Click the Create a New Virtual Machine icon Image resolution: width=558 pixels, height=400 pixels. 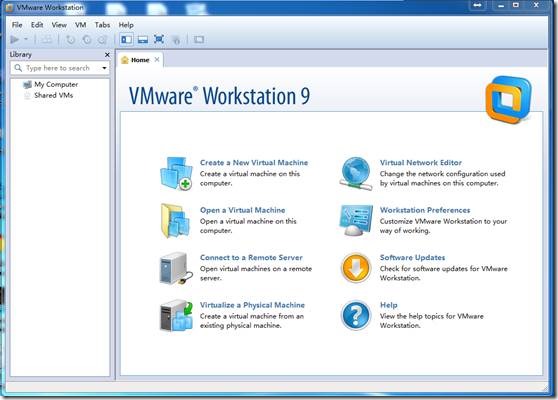[x=177, y=173]
